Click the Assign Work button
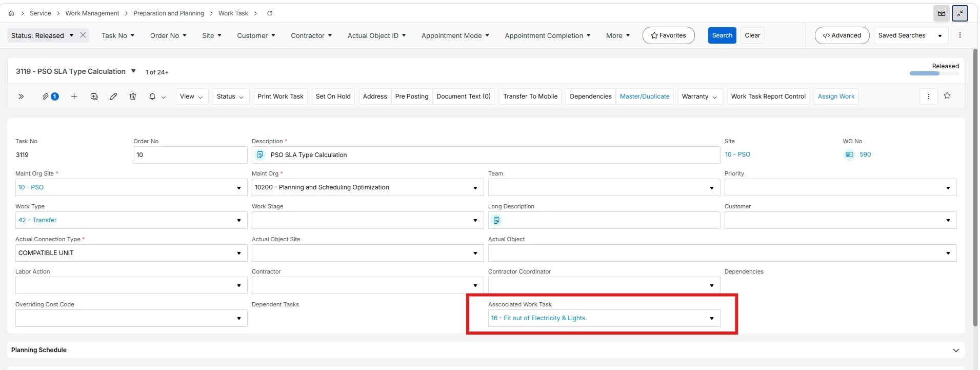The height and width of the screenshot is (370, 980). pyautogui.click(x=836, y=96)
